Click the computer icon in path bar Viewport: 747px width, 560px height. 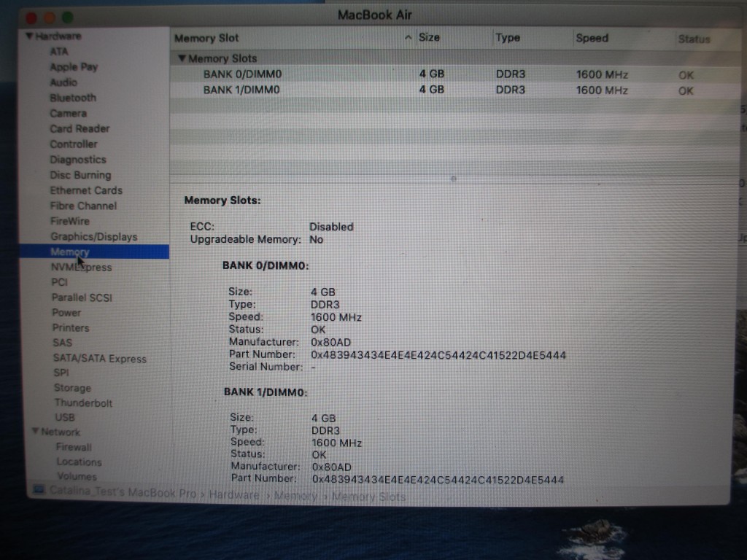39,489
